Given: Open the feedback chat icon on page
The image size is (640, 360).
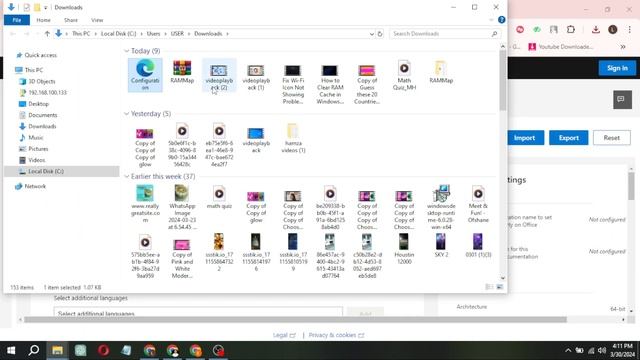Looking at the screenshot, I should 622,100.
